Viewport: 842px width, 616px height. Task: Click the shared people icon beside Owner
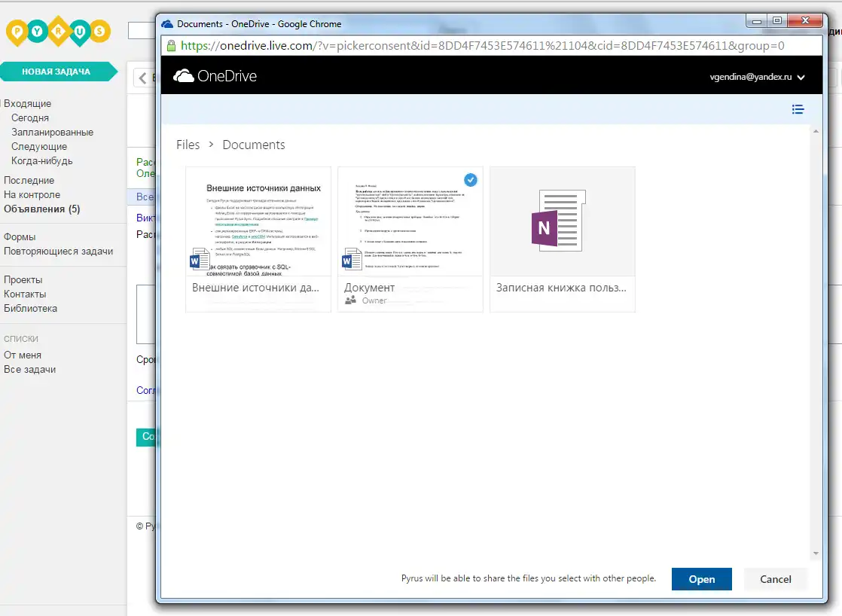point(351,300)
